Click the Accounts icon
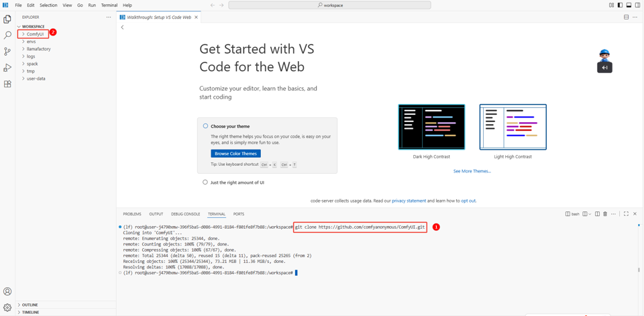 pos(7,292)
